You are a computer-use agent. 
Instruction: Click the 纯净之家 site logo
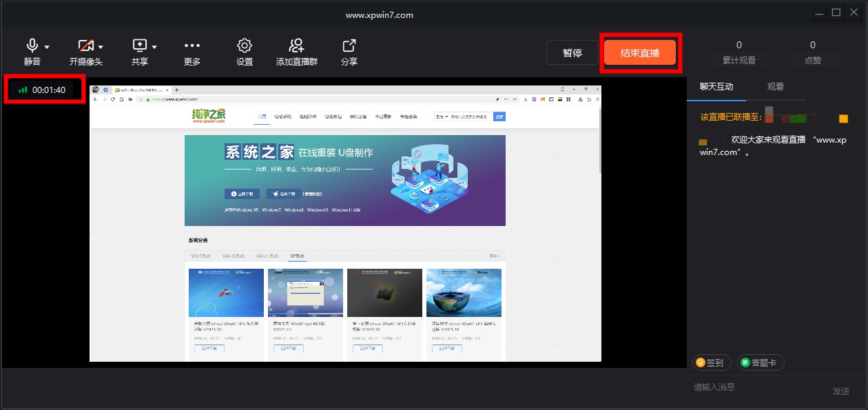point(209,116)
